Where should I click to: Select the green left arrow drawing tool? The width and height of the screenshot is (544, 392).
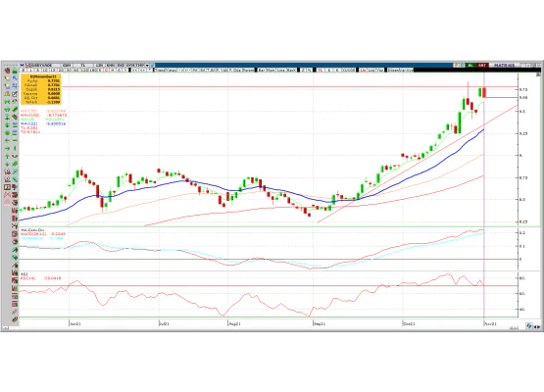coord(7,140)
